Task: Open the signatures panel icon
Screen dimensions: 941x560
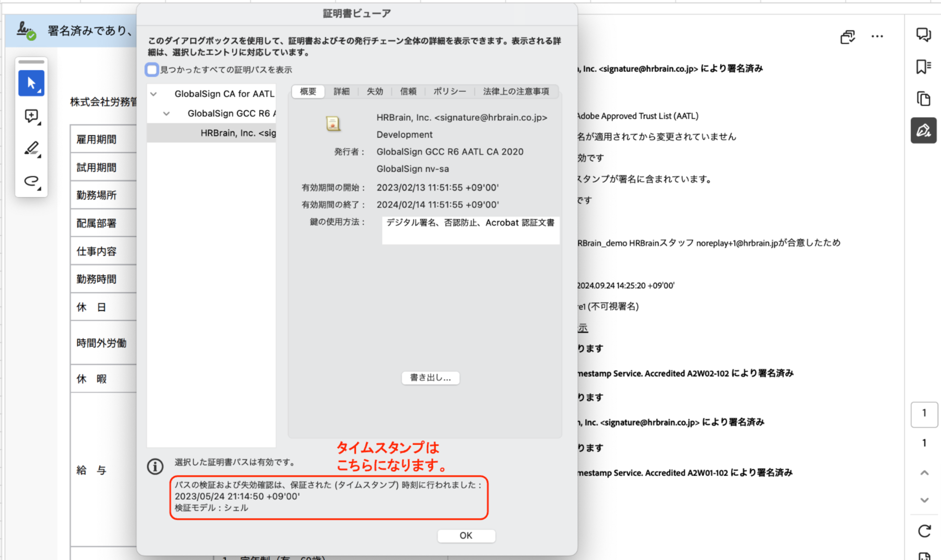Action: [x=923, y=130]
